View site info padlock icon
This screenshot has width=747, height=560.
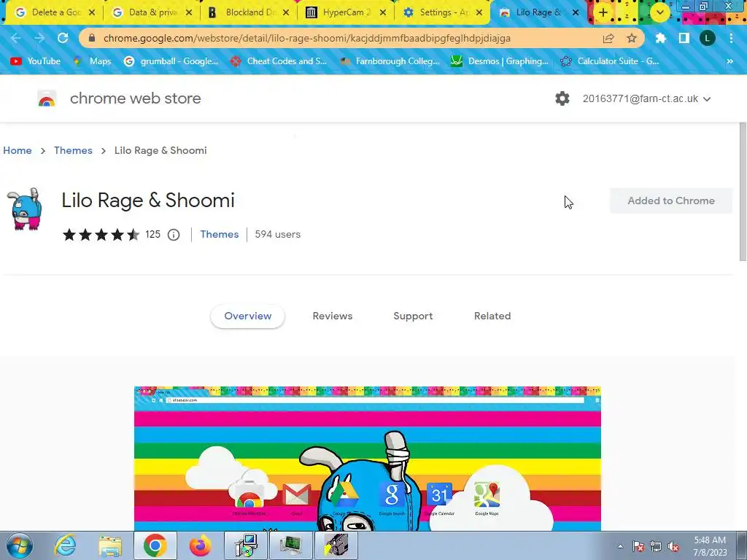[92, 38]
